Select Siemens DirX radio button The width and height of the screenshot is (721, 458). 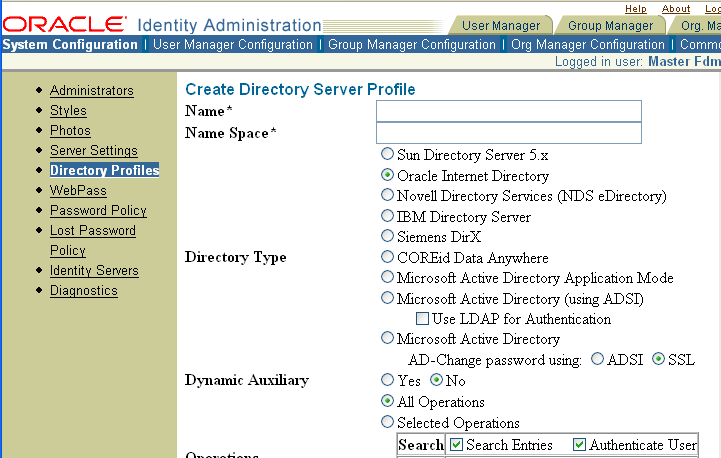(x=387, y=236)
